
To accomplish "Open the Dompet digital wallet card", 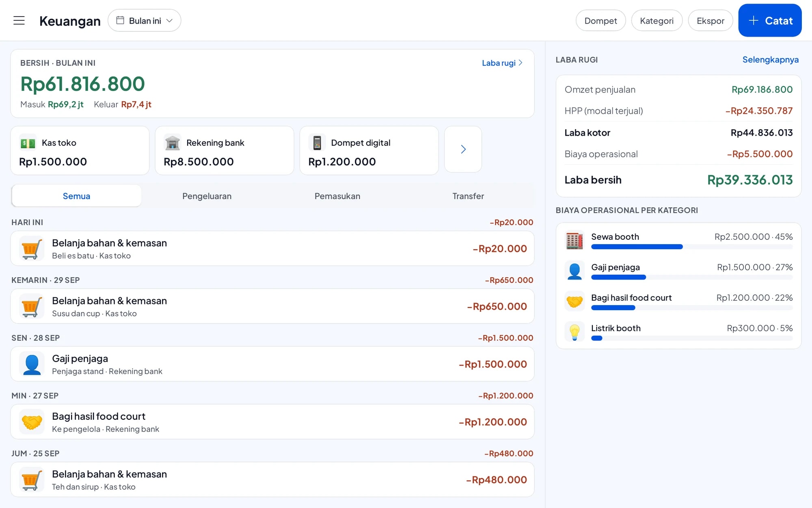I will click(369, 150).
